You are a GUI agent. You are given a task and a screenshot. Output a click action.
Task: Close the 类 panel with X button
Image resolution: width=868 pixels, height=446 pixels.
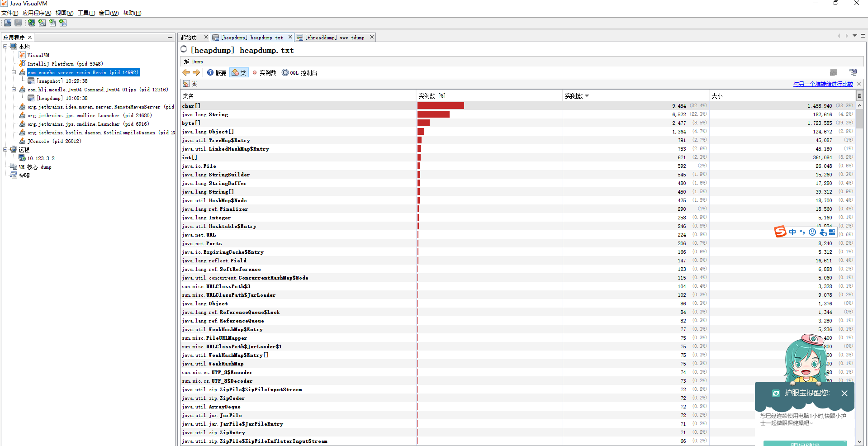pos(859,84)
